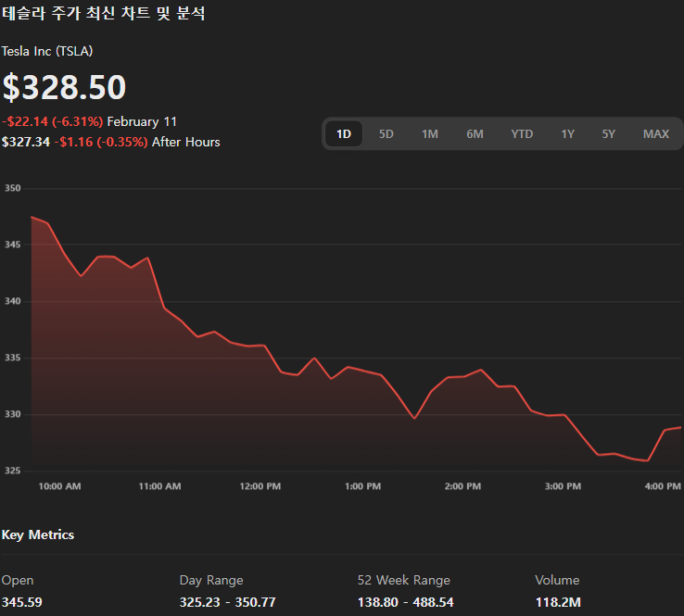
Task: Click the 340 price axis label
Action: [12, 301]
